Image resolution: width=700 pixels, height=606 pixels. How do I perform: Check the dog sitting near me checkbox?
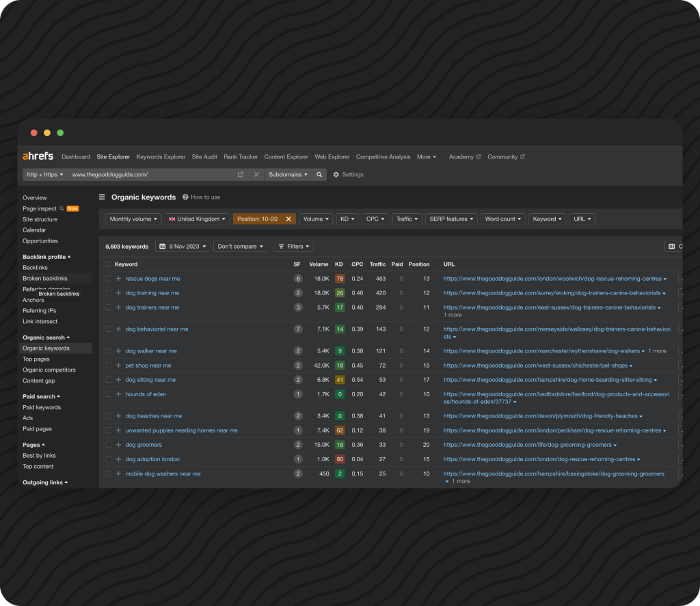point(109,380)
